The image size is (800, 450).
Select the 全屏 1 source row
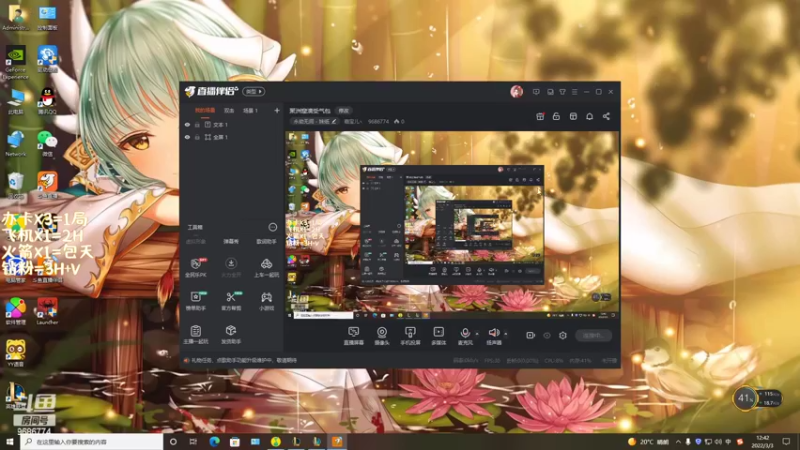tap(232, 137)
